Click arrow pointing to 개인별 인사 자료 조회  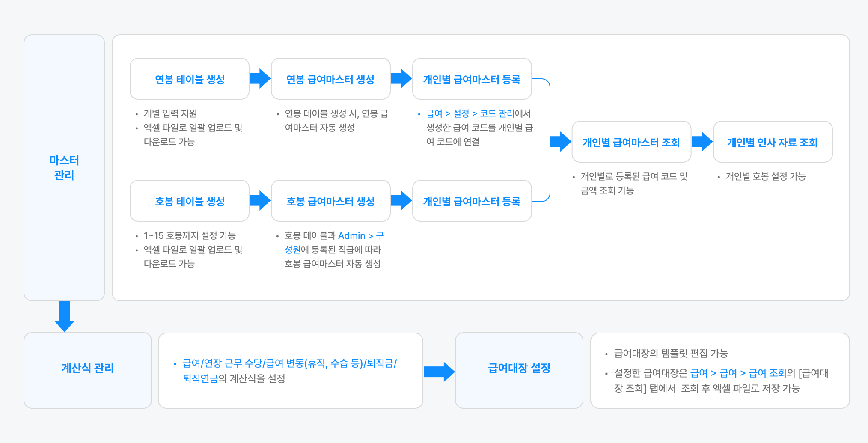tap(702, 142)
